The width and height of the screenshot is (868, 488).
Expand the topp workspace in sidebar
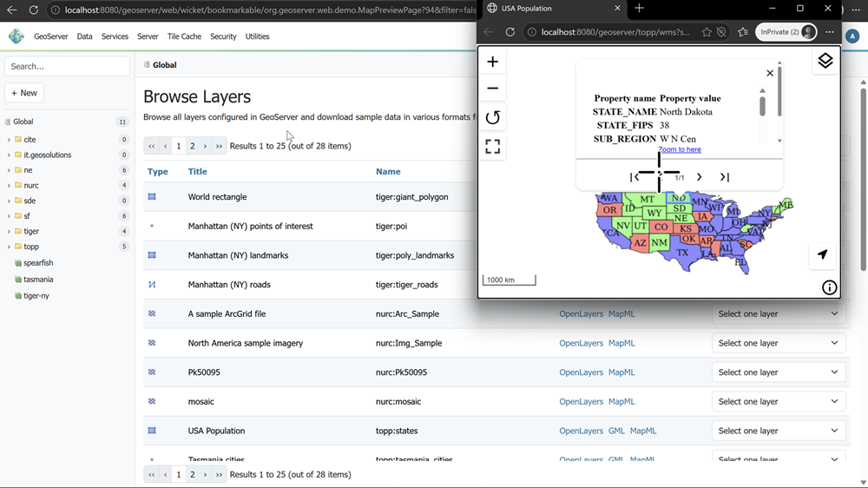tap(9, 247)
